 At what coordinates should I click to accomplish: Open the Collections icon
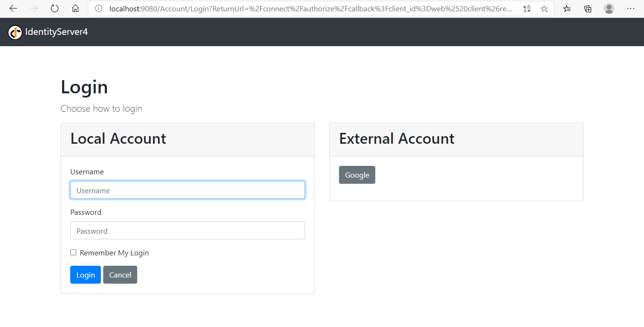pos(588,8)
